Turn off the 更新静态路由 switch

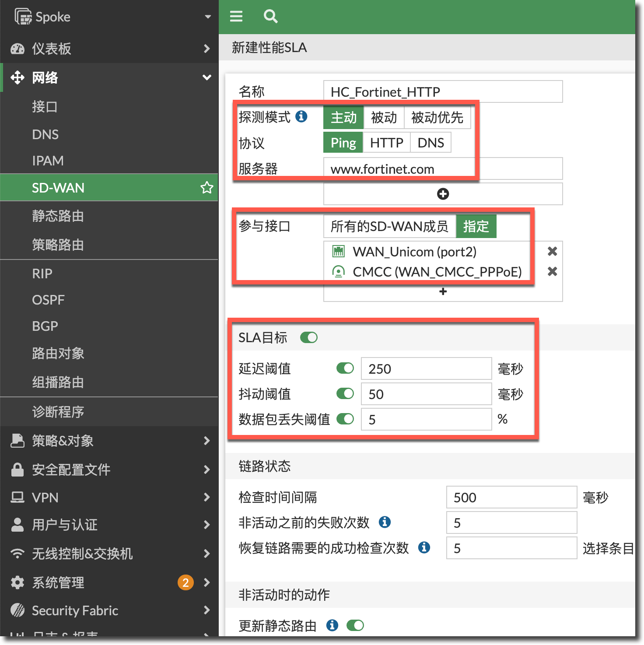[x=355, y=625]
